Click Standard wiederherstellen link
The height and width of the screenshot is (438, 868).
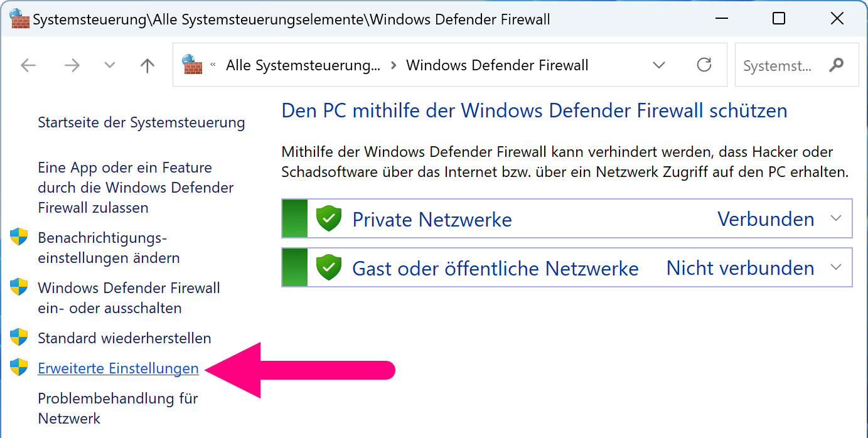tap(124, 338)
